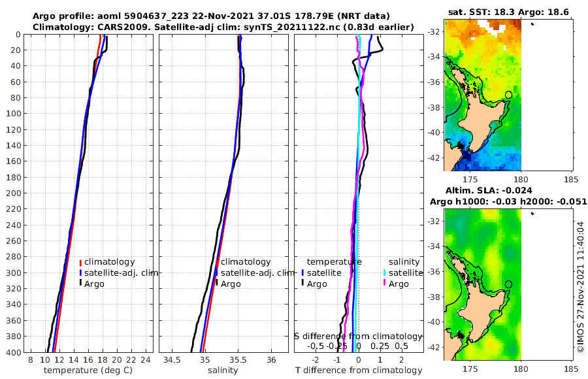The width and height of the screenshot is (588, 379).
Task: Click the vertical ©IMOS 27-Nov-2021 timestamp
Action: 581,287
